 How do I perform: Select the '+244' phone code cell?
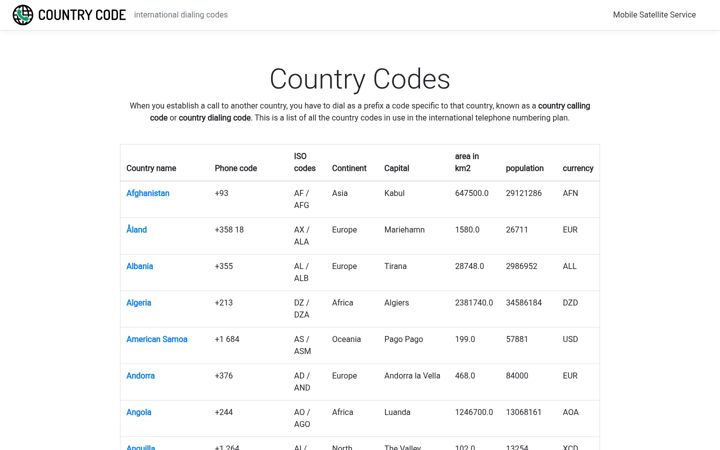[224, 412]
